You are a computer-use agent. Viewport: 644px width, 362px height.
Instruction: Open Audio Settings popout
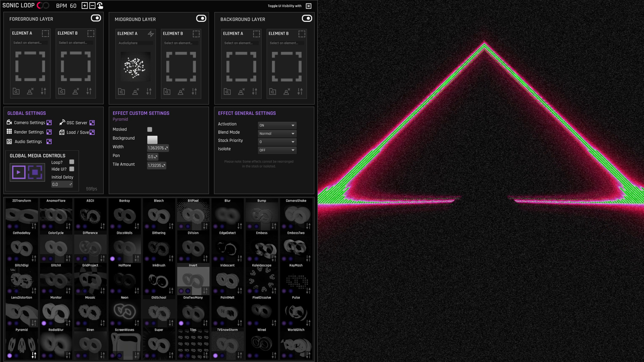click(49, 141)
